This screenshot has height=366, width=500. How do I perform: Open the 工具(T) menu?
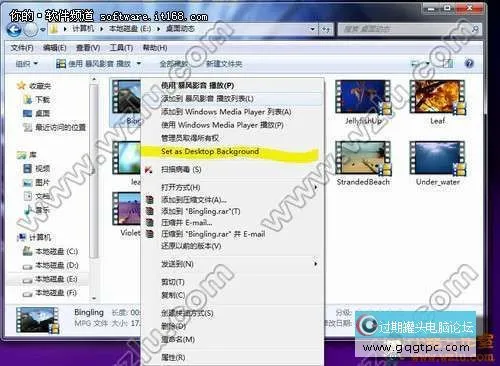pos(121,48)
